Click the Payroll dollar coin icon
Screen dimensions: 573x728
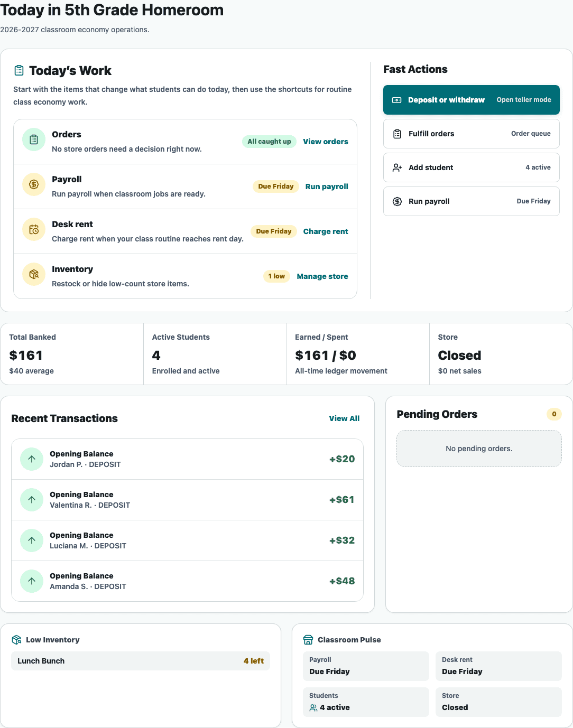click(34, 184)
